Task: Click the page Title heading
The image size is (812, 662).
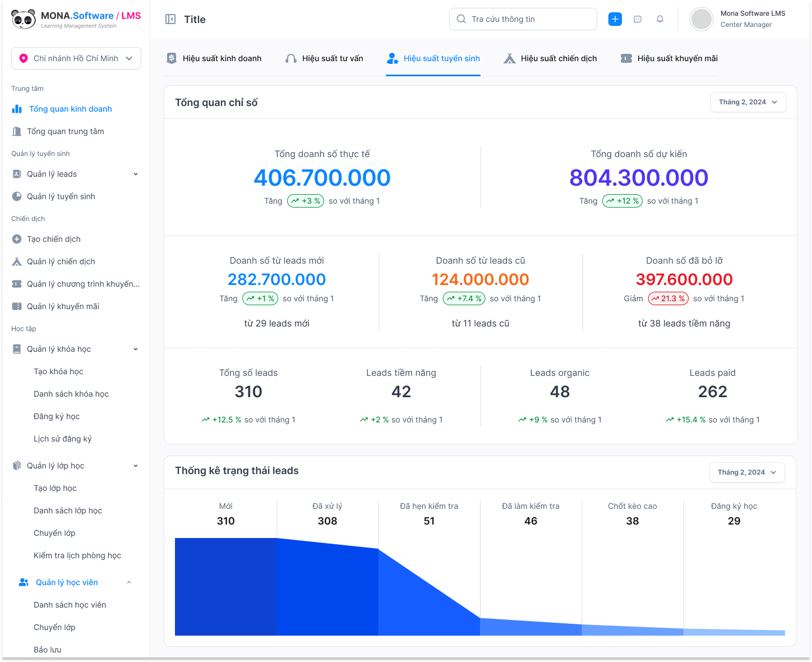Action: click(x=195, y=19)
